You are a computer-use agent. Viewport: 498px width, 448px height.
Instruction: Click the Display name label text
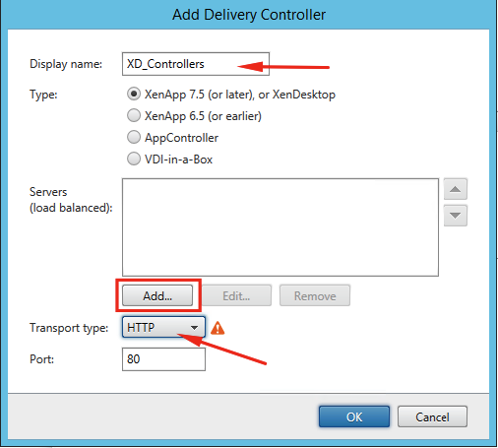point(66,64)
